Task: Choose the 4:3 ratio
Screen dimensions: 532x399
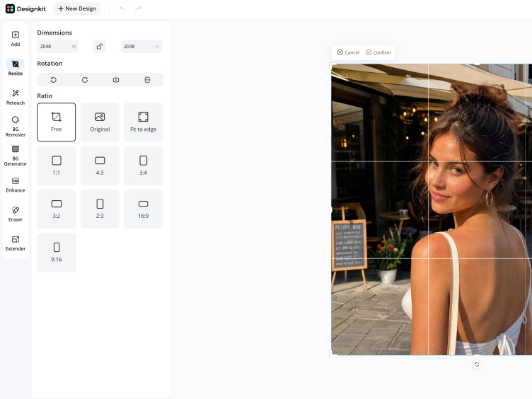Action: tap(100, 166)
